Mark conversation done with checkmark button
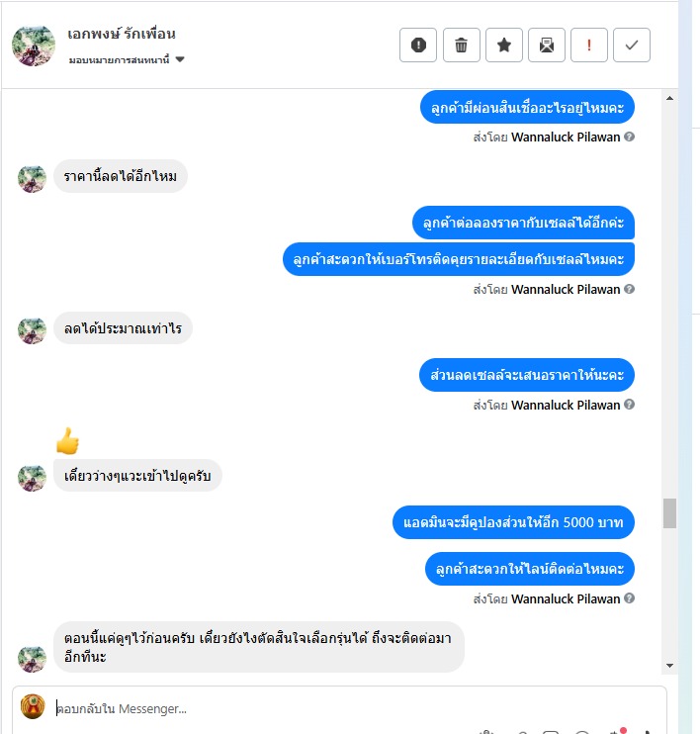The image size is (700, 734). (632, 45)
